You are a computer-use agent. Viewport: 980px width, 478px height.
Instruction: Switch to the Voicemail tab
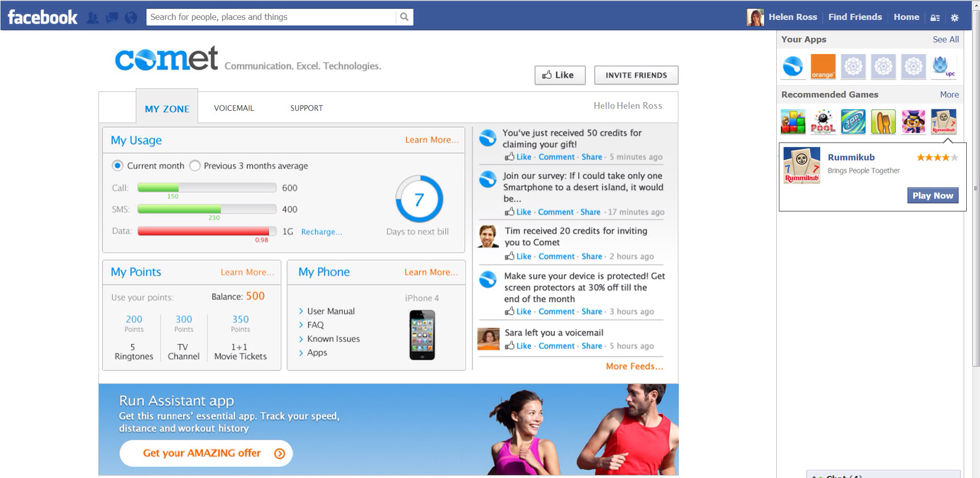point(234,108)
